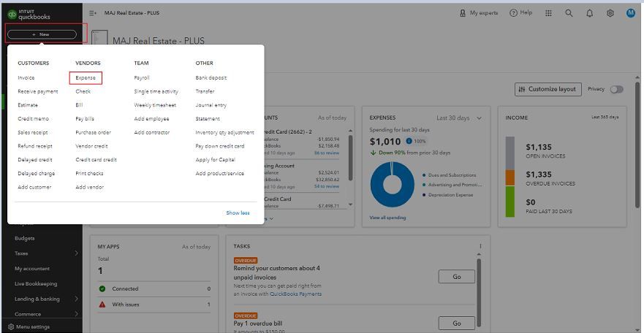Click Go for overdue bill task
This screenshot has height=333, width=644.
pyautogui.click(x=457, y=324)
